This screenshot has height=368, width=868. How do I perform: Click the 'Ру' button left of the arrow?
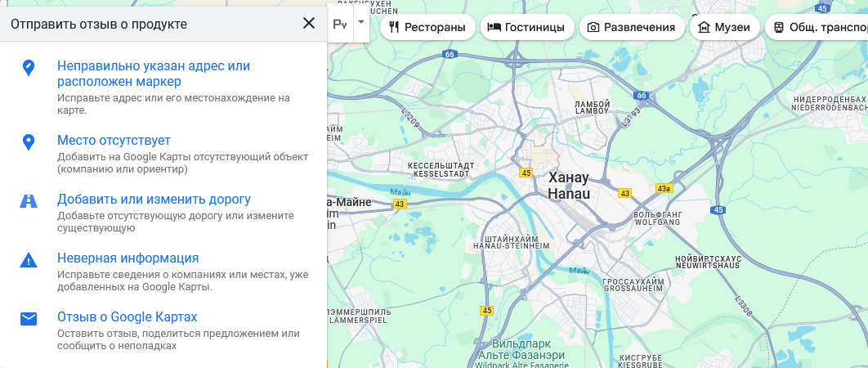(341, 25)
